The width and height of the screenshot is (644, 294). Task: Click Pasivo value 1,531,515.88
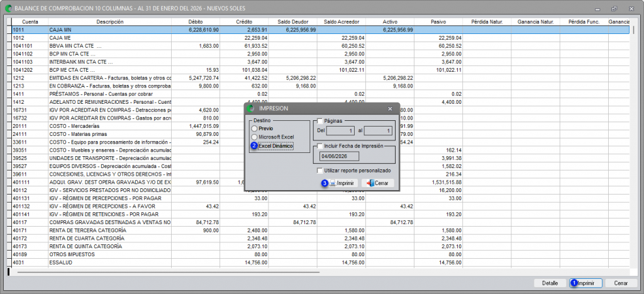447,182
